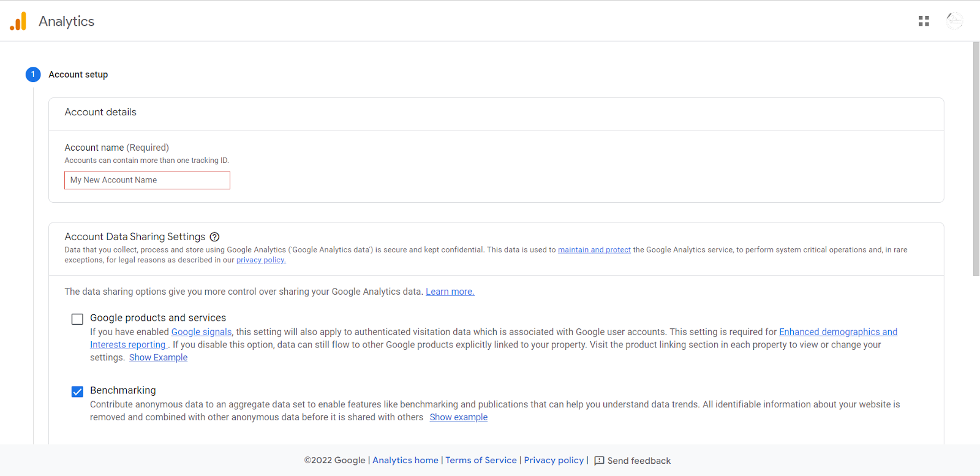This screenshot has height=476, width=980.
Task: Open the Google apps grid icon
Action: [924, 21]
